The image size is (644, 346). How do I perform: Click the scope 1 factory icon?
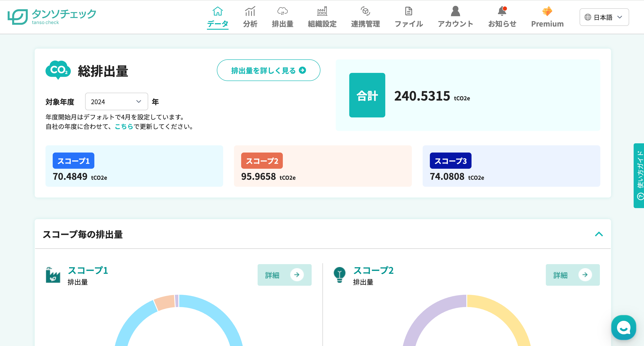pyautogui.click(x=53, y=275)
